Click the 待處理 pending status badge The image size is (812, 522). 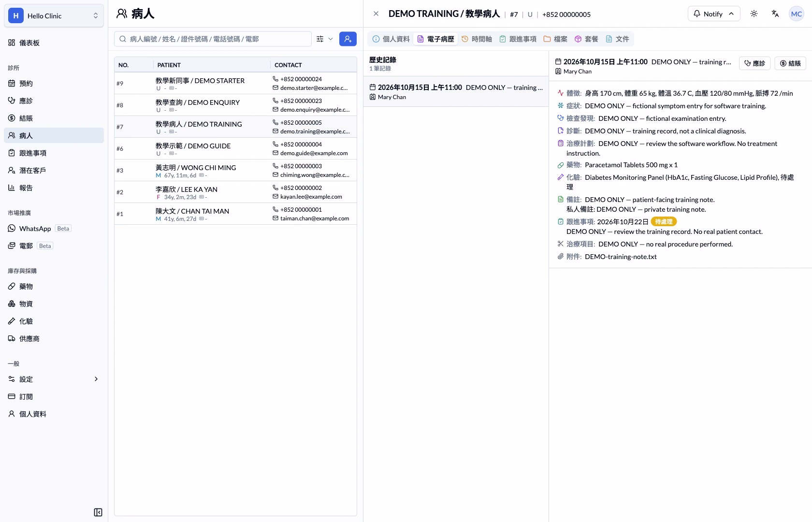[x=664, y=222]
